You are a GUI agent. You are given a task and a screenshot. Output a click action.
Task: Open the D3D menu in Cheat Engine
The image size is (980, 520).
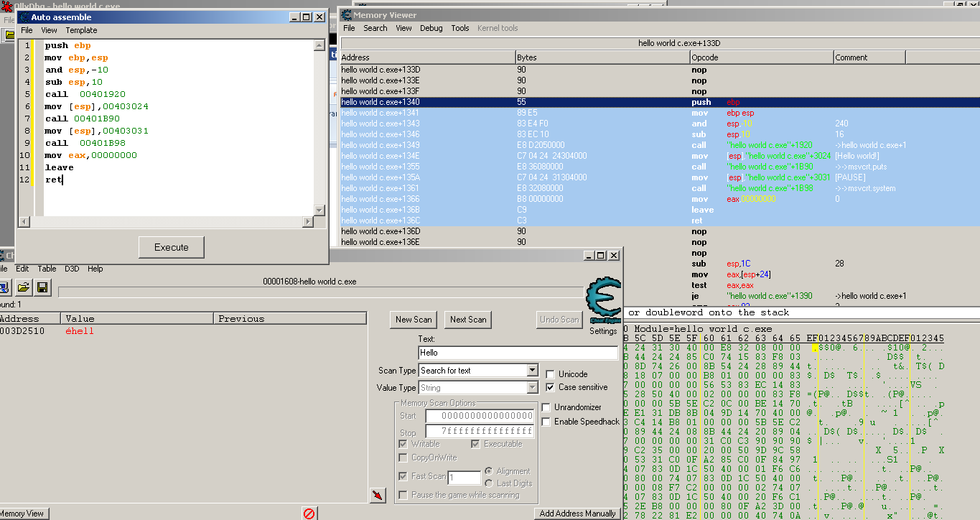[x=72, y=269]
